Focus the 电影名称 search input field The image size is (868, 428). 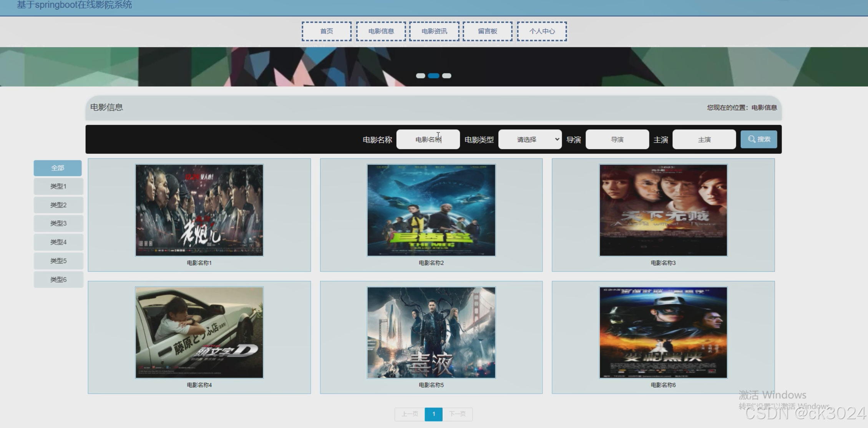[428, 139]
